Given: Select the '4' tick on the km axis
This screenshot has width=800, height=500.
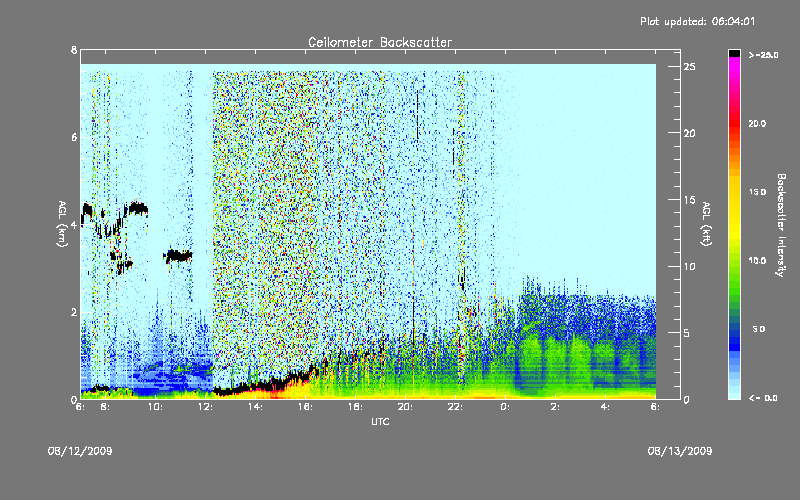Looking at the screenshot, I should pos(74,224).
